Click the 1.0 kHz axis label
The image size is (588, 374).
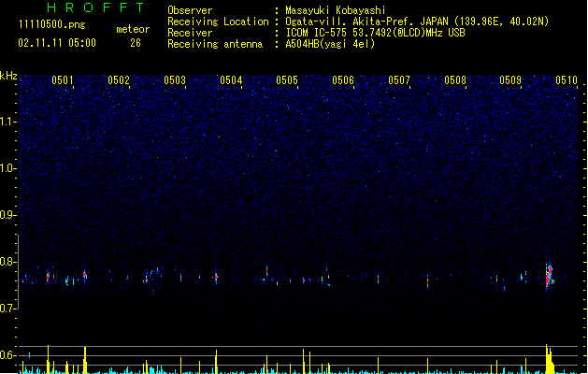pos(7,168)
